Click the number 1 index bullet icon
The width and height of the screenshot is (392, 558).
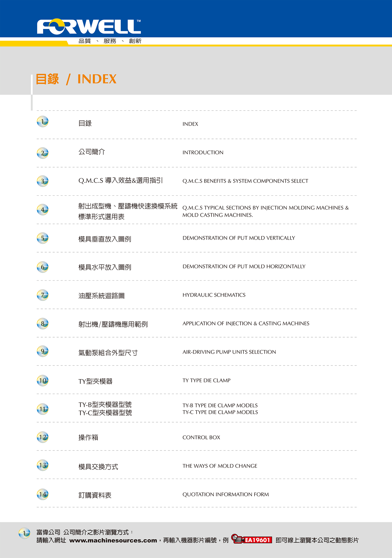pyautogui.click(x=43, y=122)
